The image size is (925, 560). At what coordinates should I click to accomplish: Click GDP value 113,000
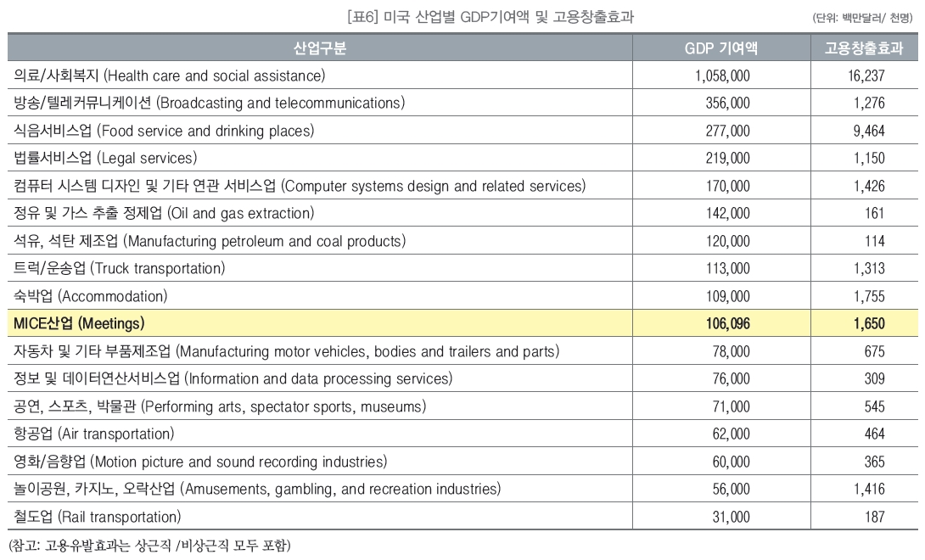coord(728,268)
